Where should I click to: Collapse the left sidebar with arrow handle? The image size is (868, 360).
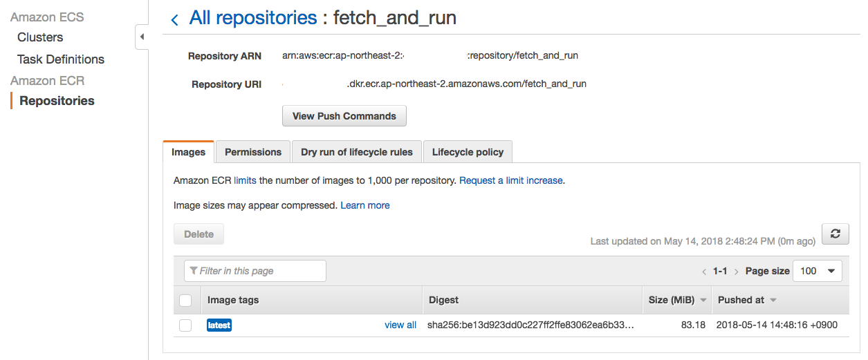click(x=141, y=37)
